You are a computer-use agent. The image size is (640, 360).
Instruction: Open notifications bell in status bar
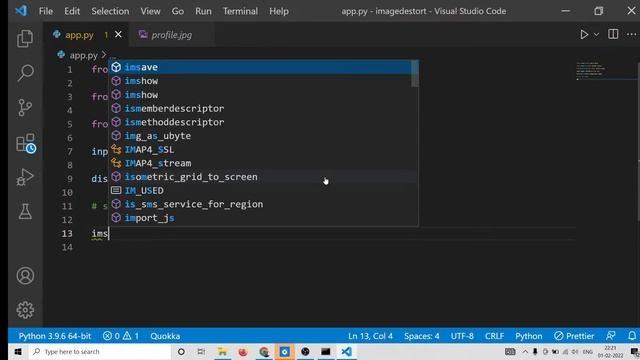[632, 336]
